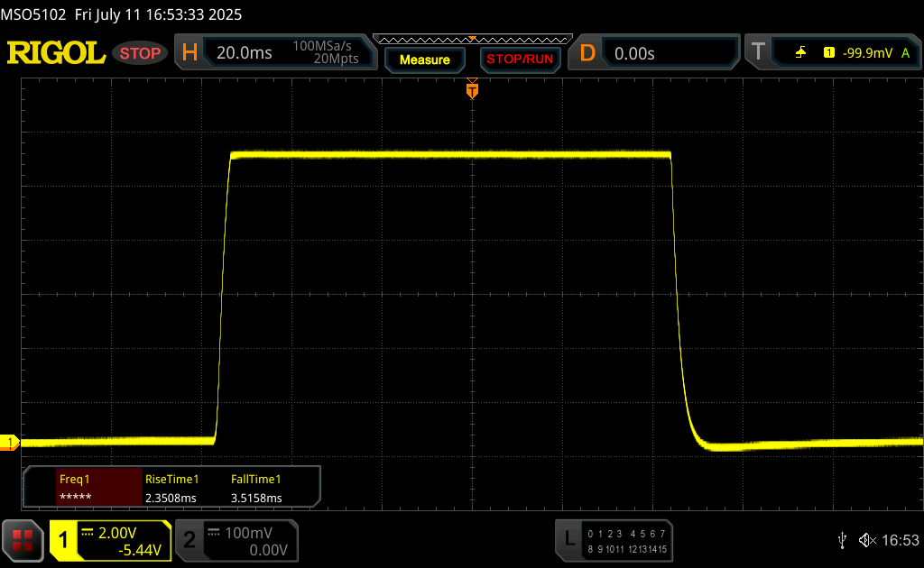Tap the STOP/RUN button
Screen dimensions: 924x568
click(x=520, y=60)
